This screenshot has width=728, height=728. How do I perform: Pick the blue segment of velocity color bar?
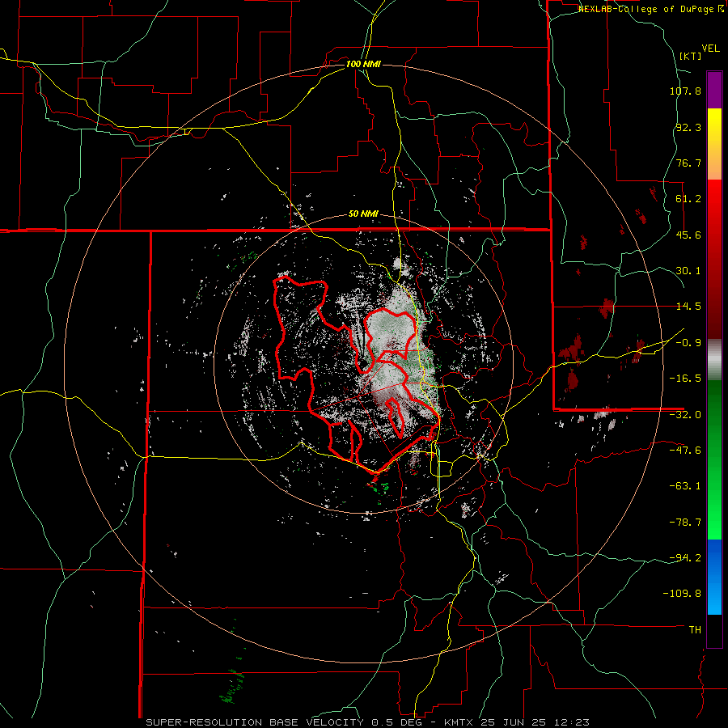click(x=714, y=577)
